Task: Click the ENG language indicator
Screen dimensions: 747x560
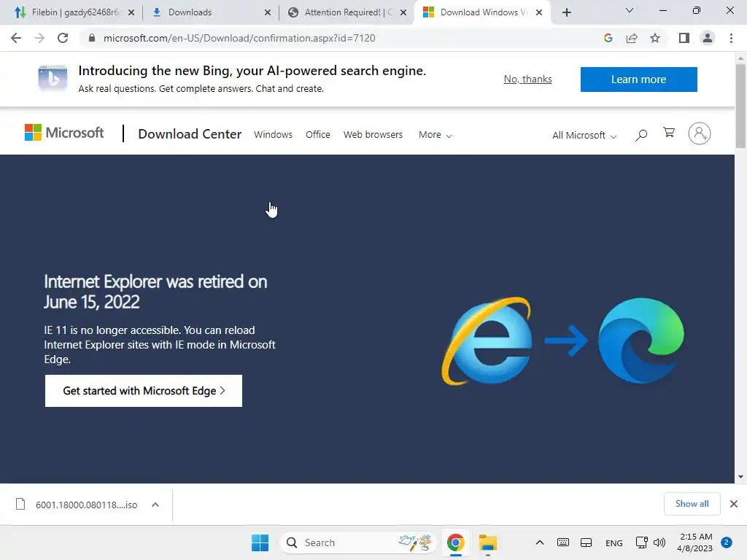Action: point(614,543)
